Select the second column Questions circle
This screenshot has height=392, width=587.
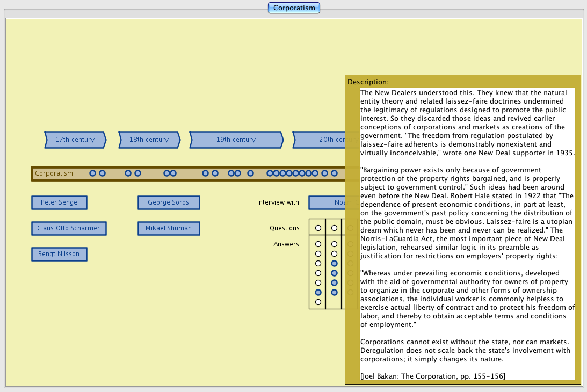(334, 228)
